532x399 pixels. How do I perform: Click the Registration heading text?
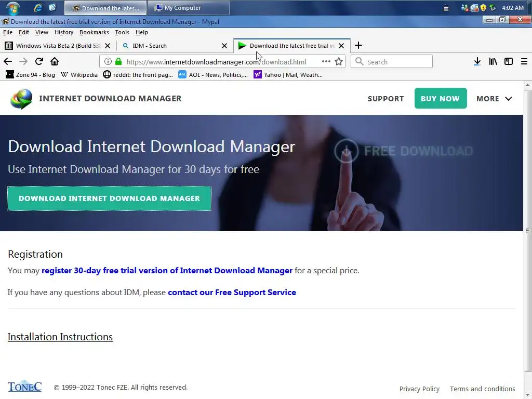[x=35, y=254]
